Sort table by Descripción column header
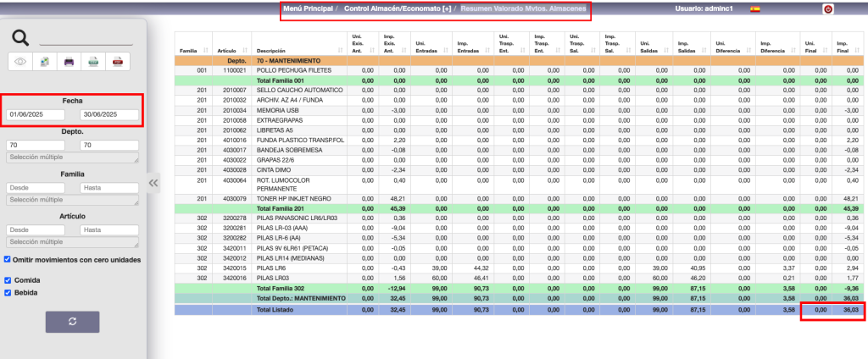This screenshot has width=868, height=359. 288,52
